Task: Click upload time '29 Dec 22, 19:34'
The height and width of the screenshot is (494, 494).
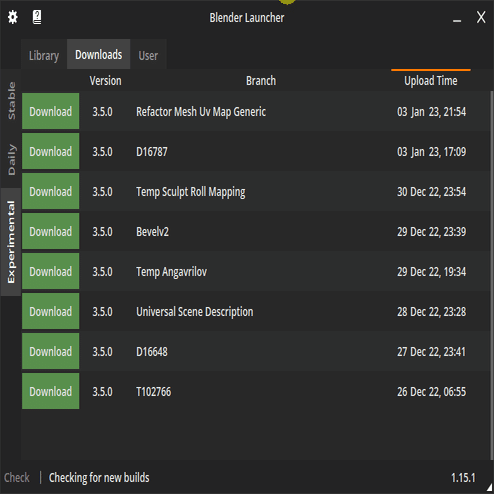Action: click(x=431, y=272)
